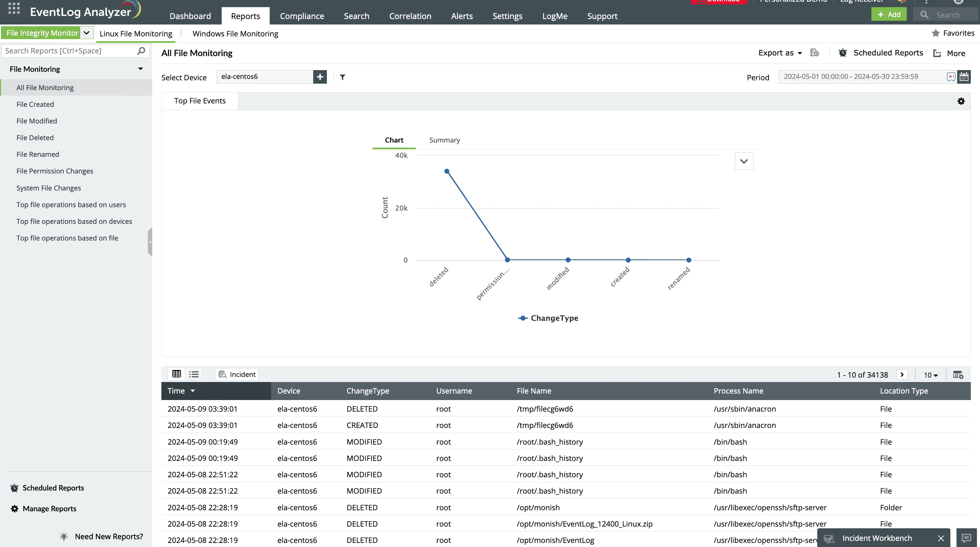980x547 pixels.
Task: Click the gear settings icon on Top File Events
Action: (x=961, y=101)
